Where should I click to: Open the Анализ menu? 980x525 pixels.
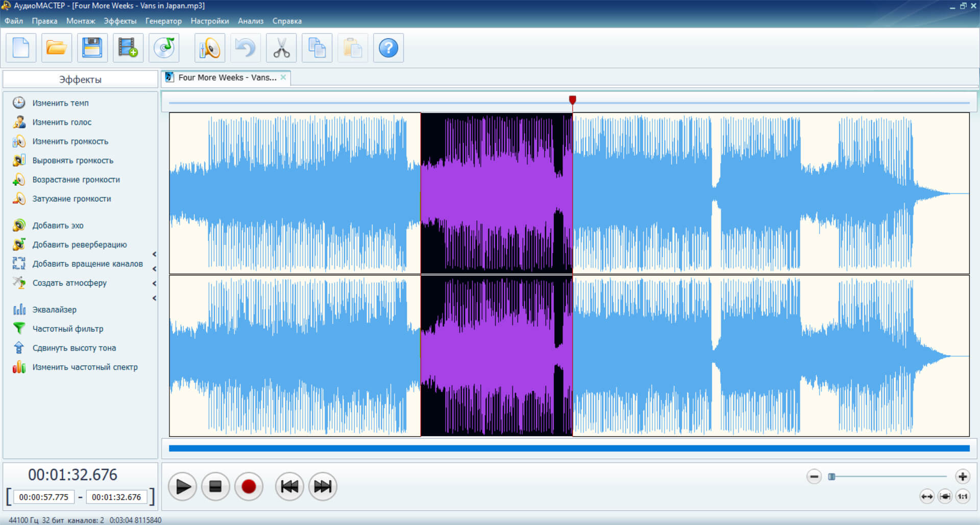251,21
